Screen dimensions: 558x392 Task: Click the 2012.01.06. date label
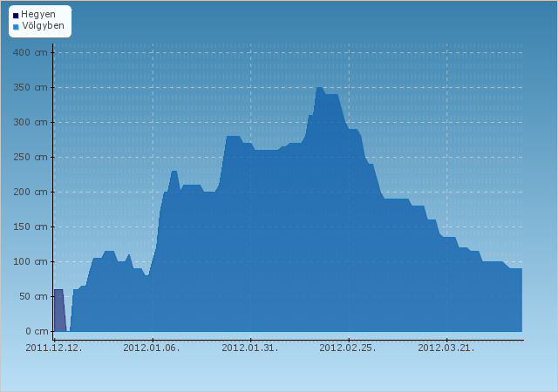coord(152,348)
